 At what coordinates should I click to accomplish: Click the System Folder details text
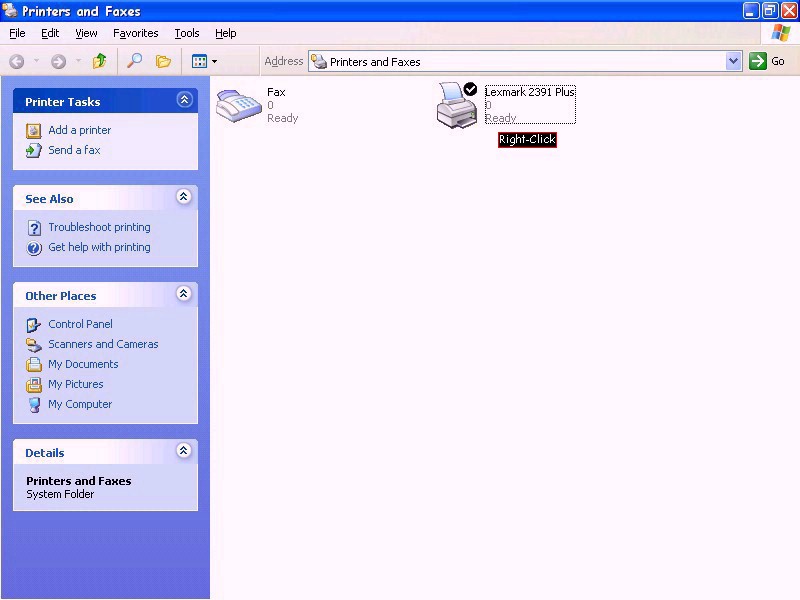(x=60, y=494)
